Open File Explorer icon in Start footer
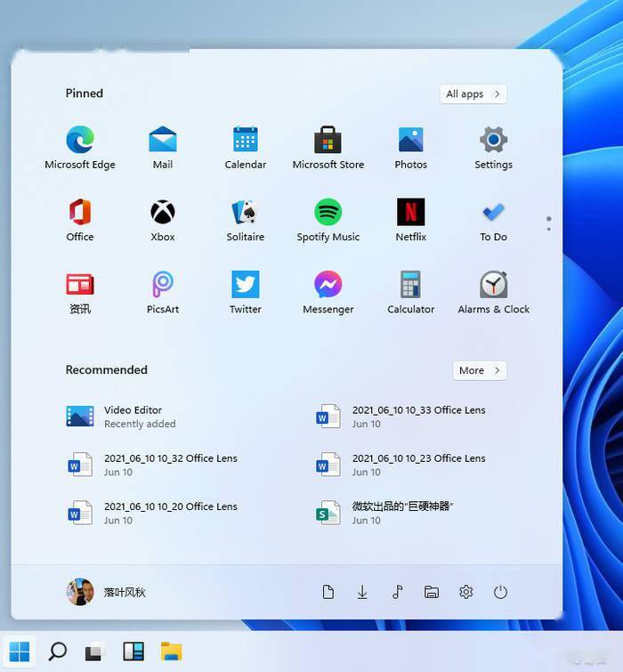Screen dimensions: 623x672 [x=432, y=592]
